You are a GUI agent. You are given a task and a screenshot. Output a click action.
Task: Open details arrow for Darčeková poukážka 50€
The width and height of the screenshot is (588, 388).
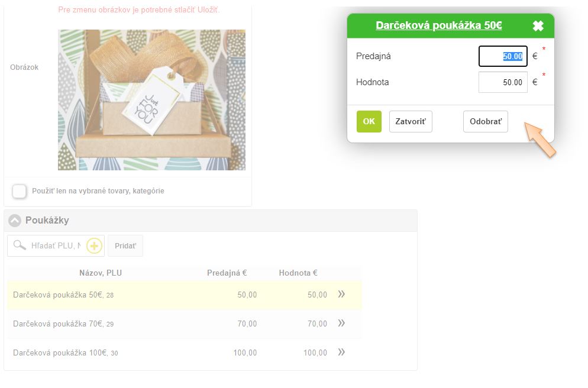(341, 294)
